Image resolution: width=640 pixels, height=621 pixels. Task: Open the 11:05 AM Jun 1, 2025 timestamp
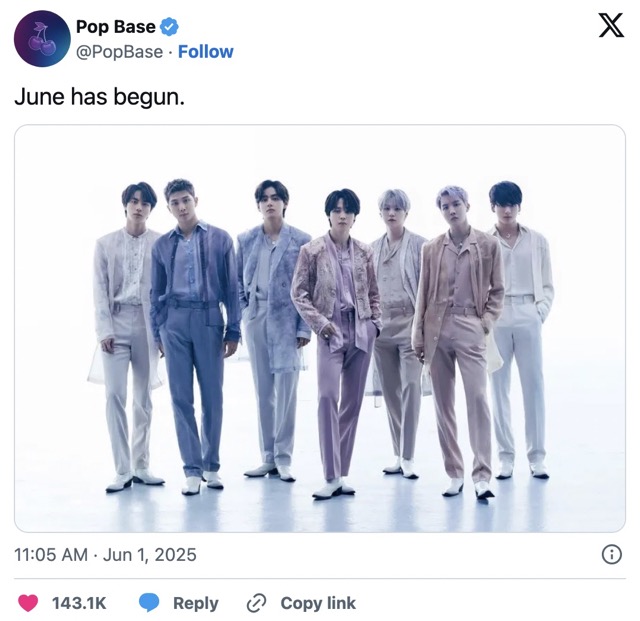tap(105, 555)
